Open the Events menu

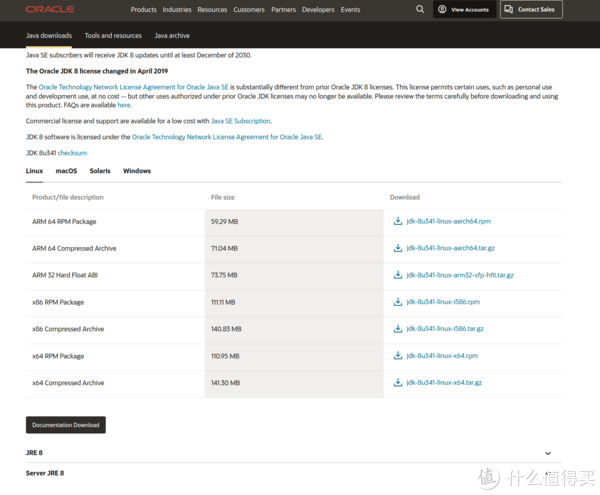[x=351, y=10]
